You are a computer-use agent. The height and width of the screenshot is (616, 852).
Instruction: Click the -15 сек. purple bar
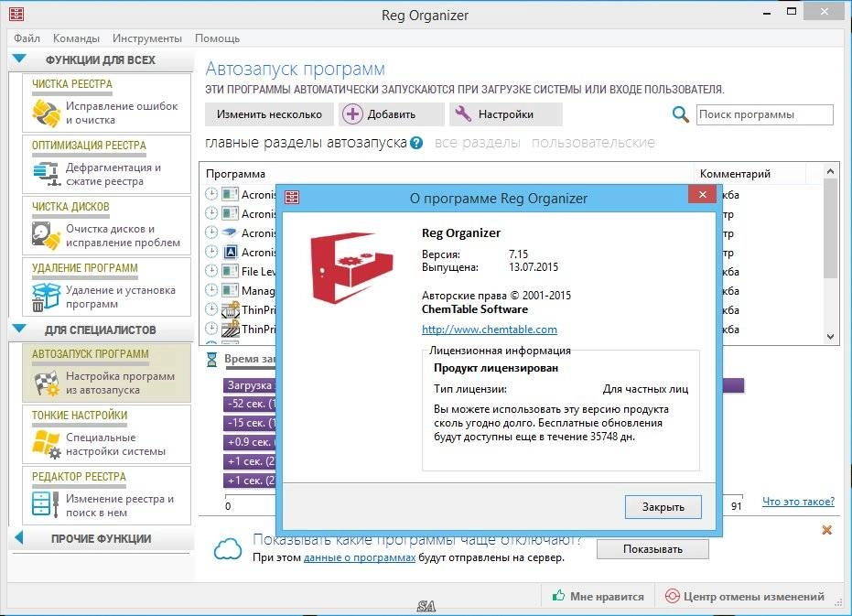click(x=250, y=423)
